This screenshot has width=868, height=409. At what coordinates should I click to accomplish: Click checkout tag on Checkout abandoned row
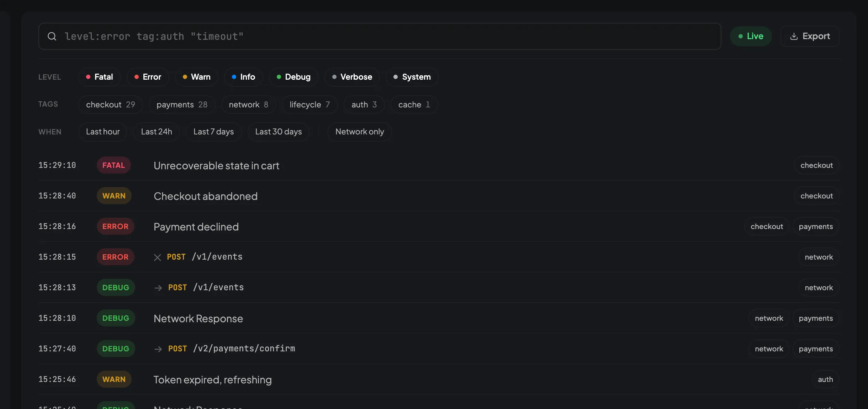click(817, 196)
